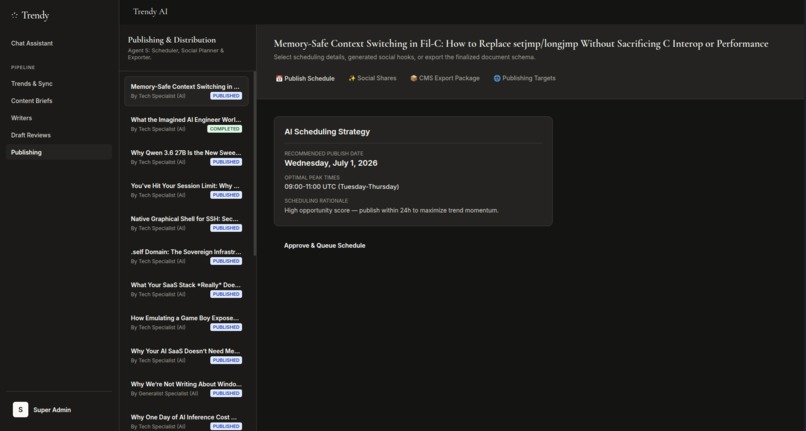Viewport: 806px width, 431px height.
Task: Navigate to Writers
Action: [x=59, y=118]
